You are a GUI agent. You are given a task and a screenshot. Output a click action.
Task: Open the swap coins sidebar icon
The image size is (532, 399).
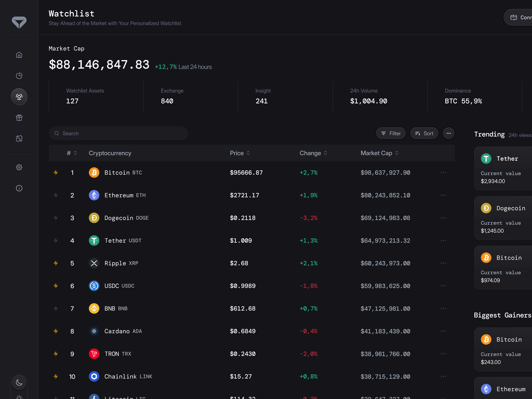click(19, 139)
